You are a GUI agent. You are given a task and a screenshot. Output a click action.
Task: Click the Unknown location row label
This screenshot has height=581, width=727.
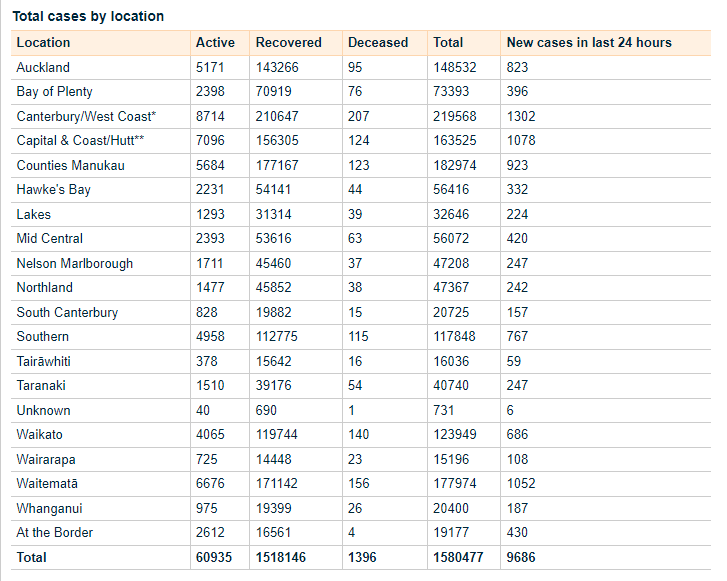(43, 410)
